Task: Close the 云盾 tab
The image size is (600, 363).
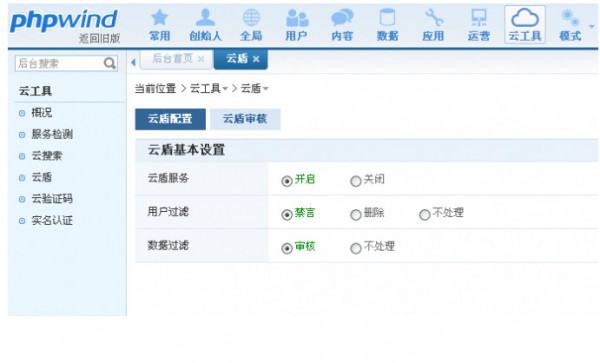Action: click(256, 59)
